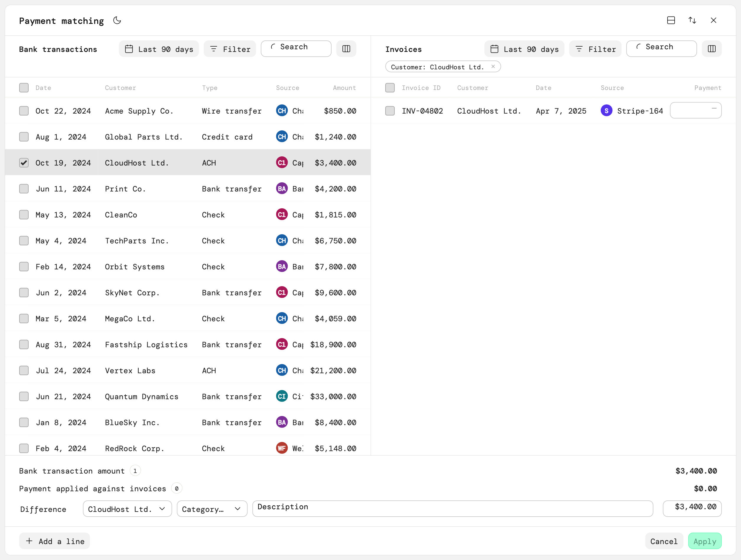Switch the panel layout icon
The image size is (741, 560).
click(x=671, y=20)
